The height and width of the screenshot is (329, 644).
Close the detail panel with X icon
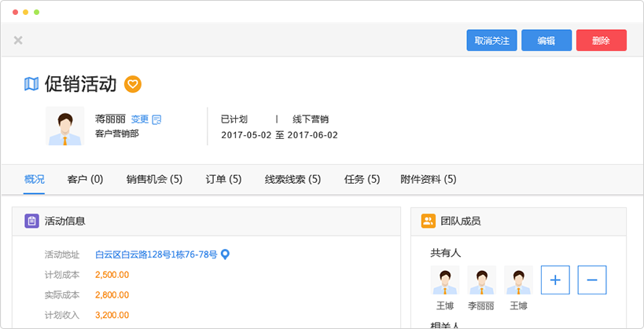pos(18,40)
